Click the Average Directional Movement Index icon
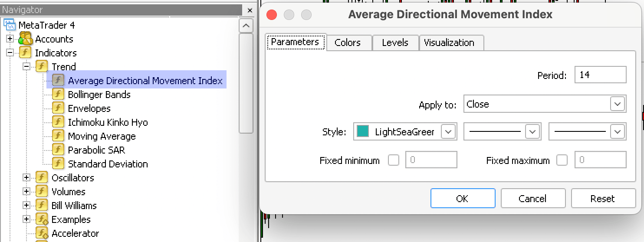 (59, 80)
